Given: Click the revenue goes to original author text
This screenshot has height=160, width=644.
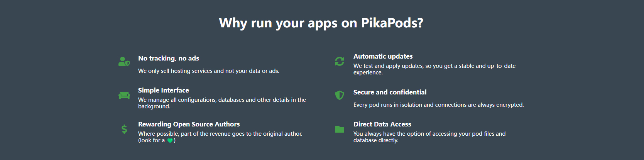Looking at the screenshot, I should click(220, 134).
